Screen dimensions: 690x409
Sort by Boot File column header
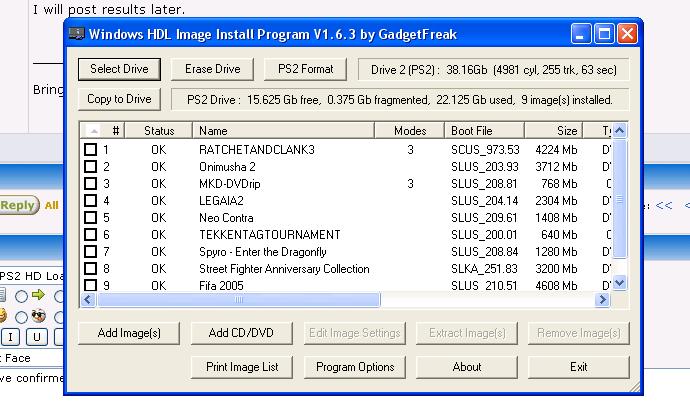tap(484, 131)
